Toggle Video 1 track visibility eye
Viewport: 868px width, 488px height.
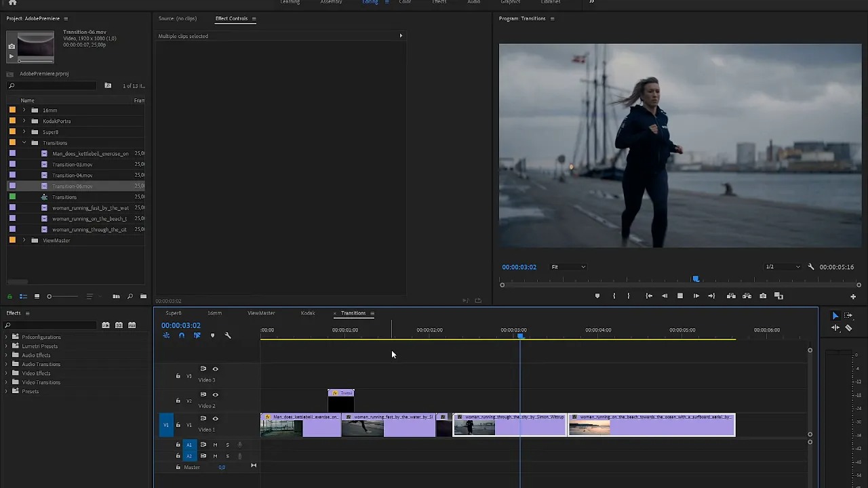tap(216, 419)
